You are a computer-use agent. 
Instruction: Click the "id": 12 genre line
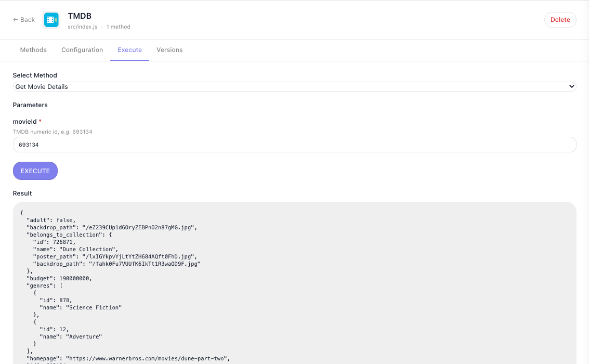tap(54, 330)
